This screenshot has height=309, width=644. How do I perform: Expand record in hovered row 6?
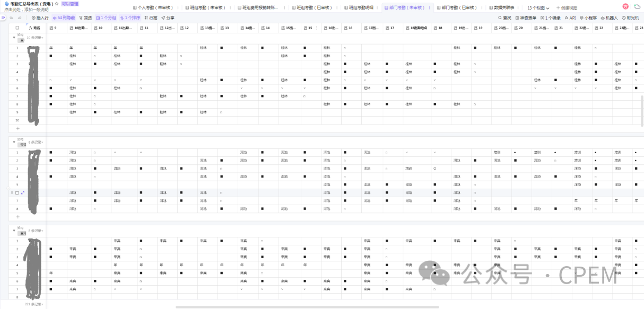click(x=23, y=192)
